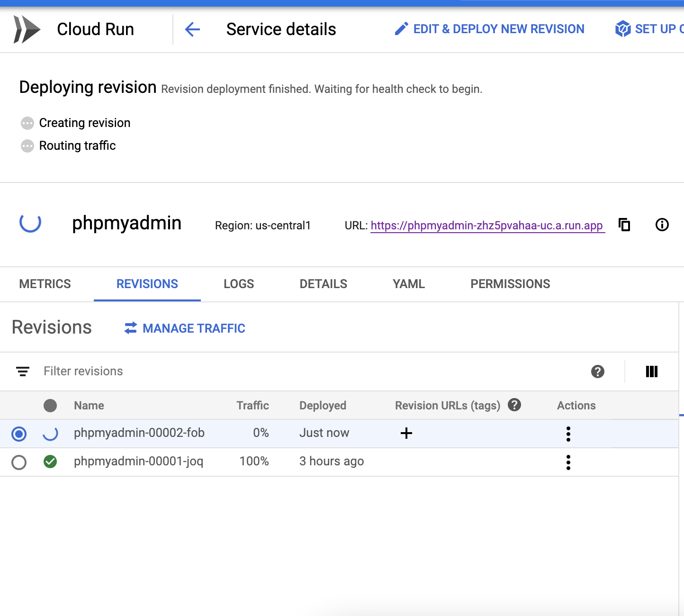
Task: Open the phpmyadmin run.app URL link
Action: 487,226
